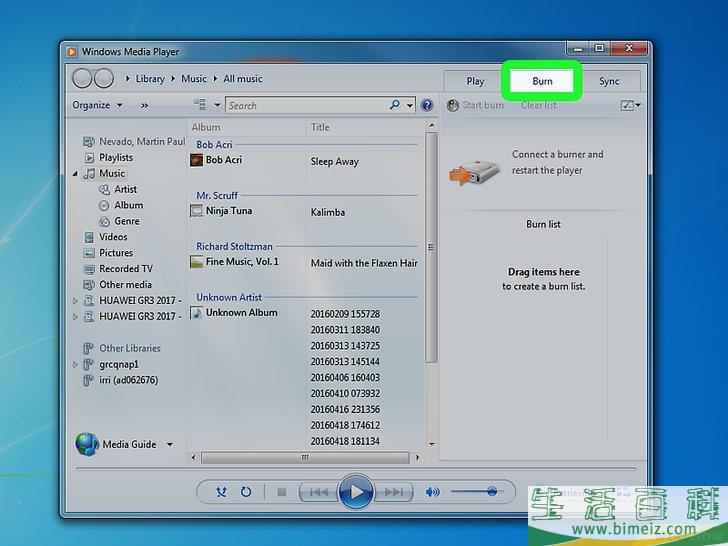728x546 pixels.
Task: Click All music in the breadcrumb
Action: pyautogui.click(x=242, y=78)
